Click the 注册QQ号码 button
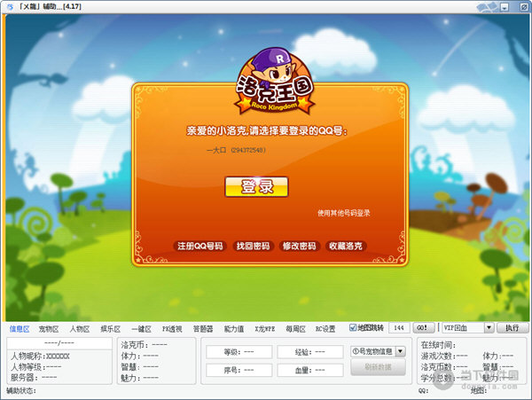This screenshot has width=532, height=400. pyautogui.click(x=200, y=246)
